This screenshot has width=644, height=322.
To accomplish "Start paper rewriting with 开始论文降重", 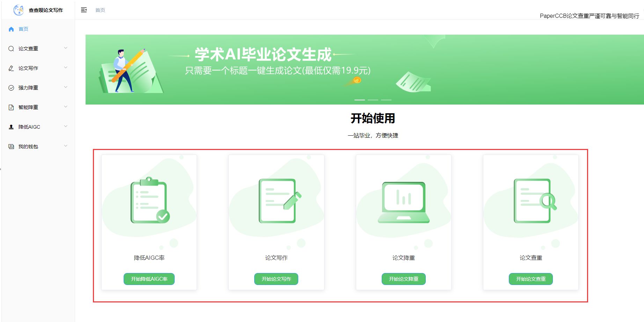I will click(x=403, y=279).
